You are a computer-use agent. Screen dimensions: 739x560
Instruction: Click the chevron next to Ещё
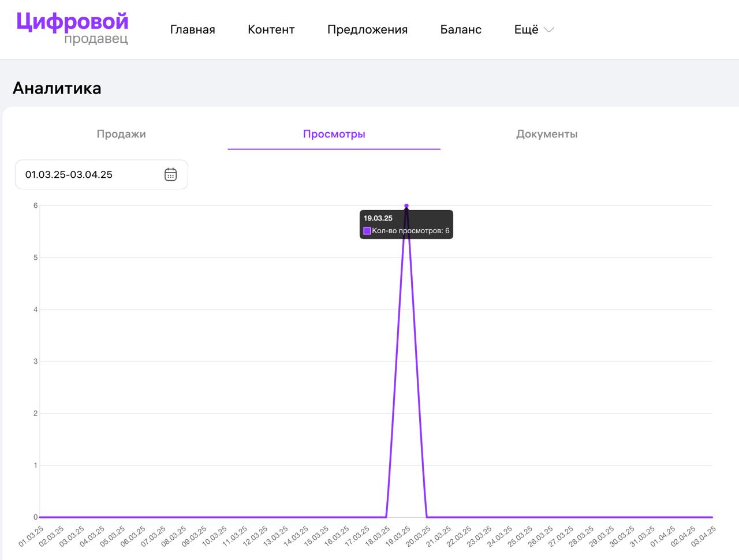coord(549,30)
